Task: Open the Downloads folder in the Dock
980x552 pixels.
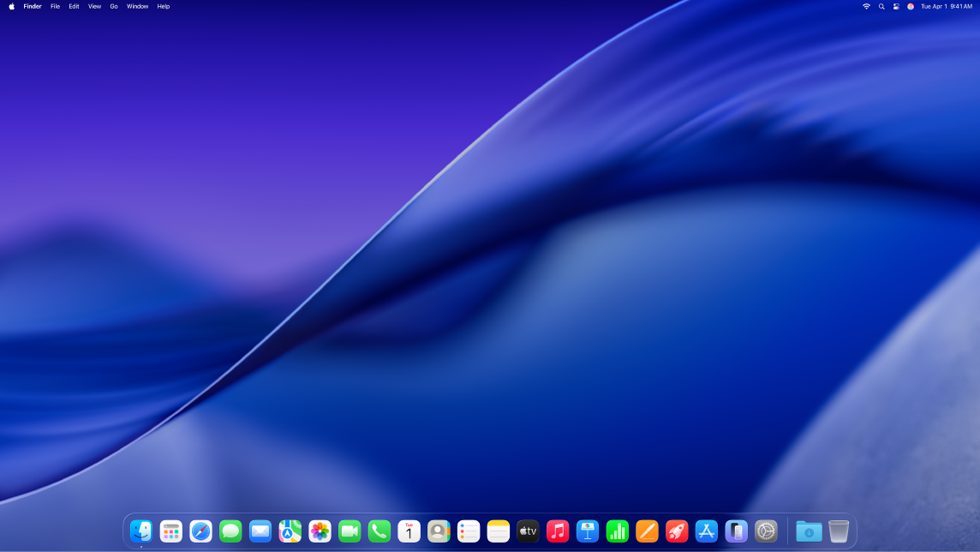Action: [x=809, y=531]
